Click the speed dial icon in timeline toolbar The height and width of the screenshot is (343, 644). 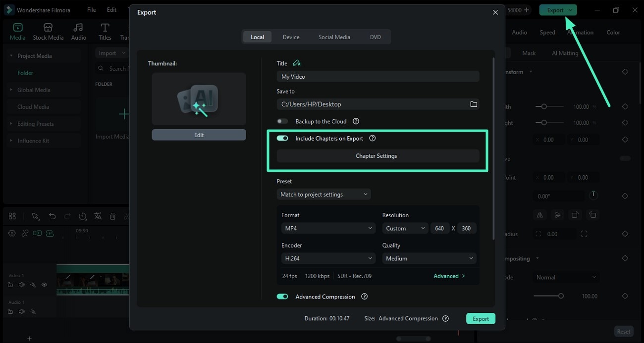[83, 216]
